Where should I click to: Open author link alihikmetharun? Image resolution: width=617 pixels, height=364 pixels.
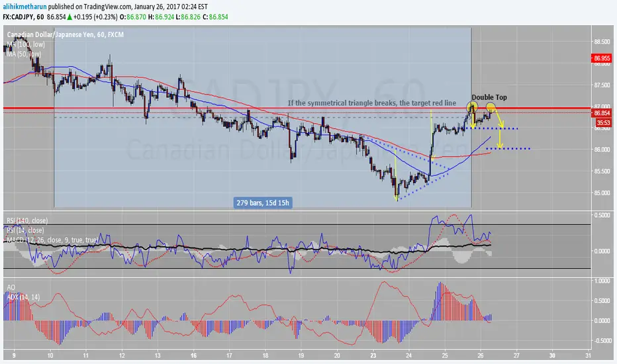24,7
